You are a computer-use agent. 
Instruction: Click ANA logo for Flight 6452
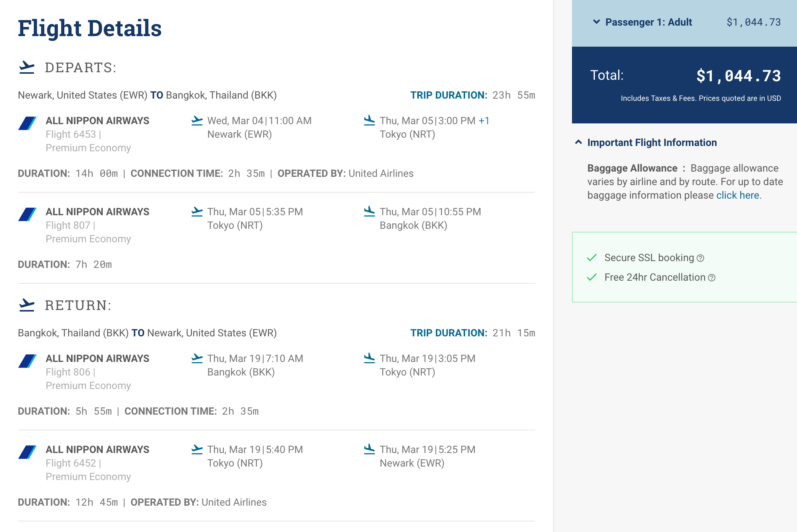[27, 452]
